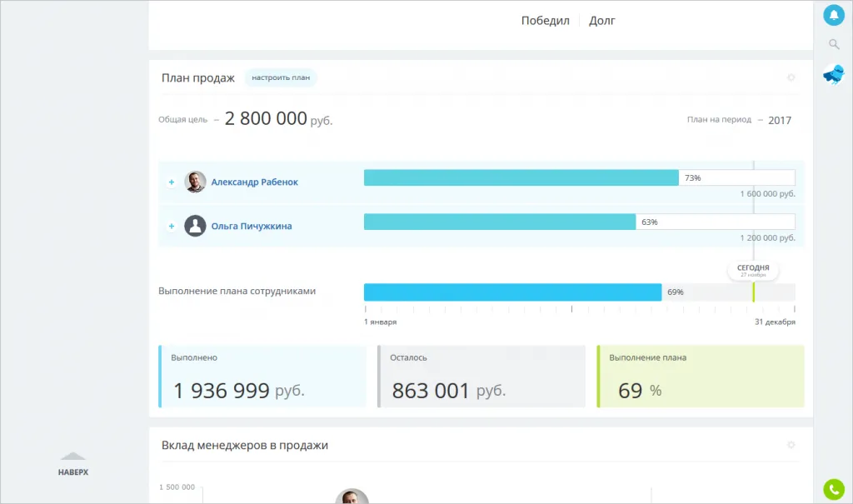The image size is (853, 504).
Task: Switch to the Долг tab
Action: [x=601, y=21]
